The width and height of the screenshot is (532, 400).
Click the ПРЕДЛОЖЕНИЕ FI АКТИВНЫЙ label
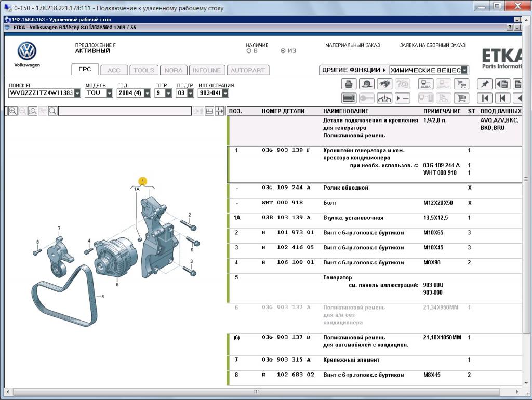pyautogui.click(x=96, y=48)
